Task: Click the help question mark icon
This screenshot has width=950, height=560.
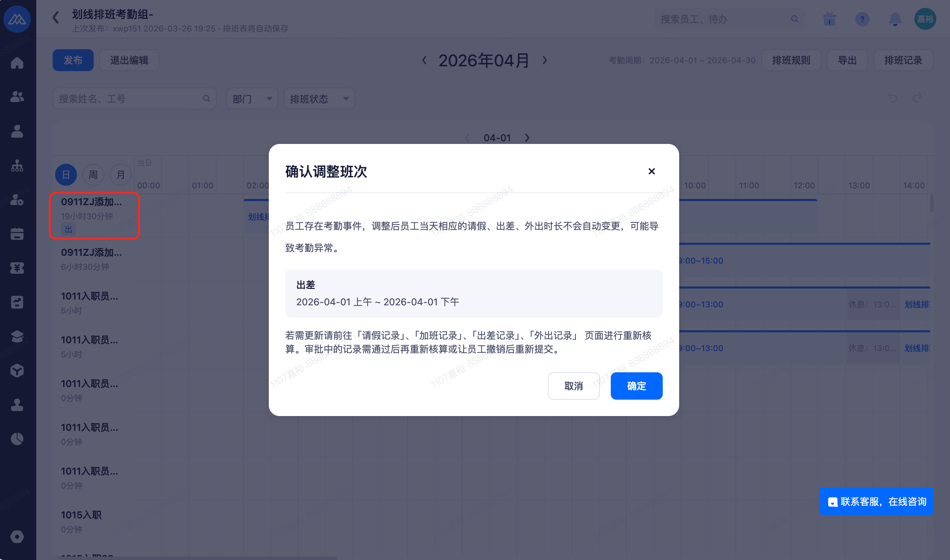Action: (x=862, y=19)
